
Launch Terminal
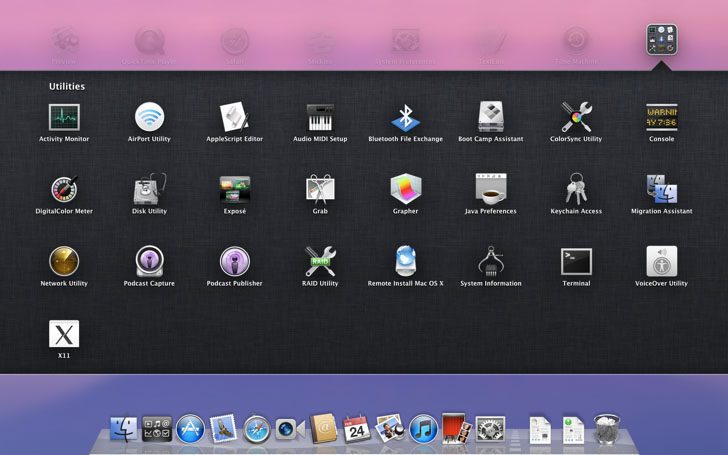pyautogui.click(x=576, y=261)
